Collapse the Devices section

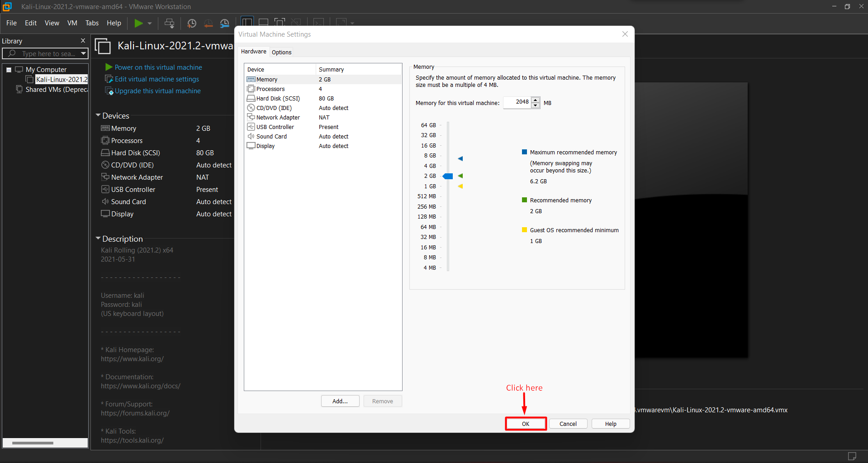98,115
